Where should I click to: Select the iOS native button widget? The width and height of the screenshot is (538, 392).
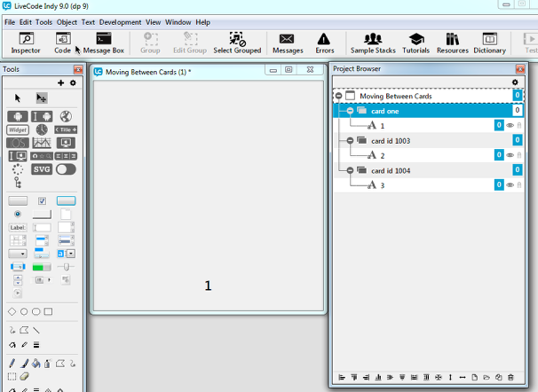[x=18, y=143]
